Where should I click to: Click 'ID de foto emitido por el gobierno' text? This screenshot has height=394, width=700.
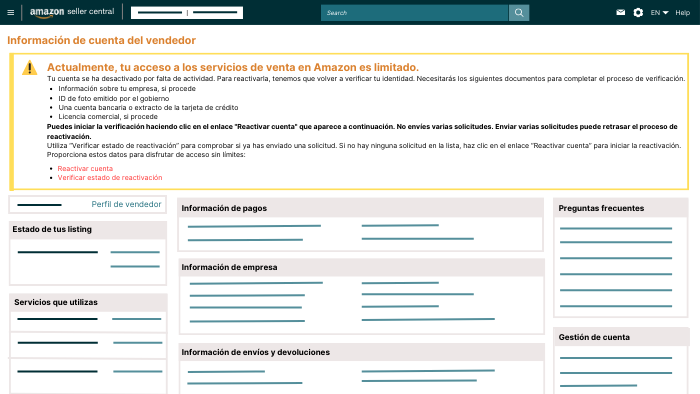[x=114, y=98]
